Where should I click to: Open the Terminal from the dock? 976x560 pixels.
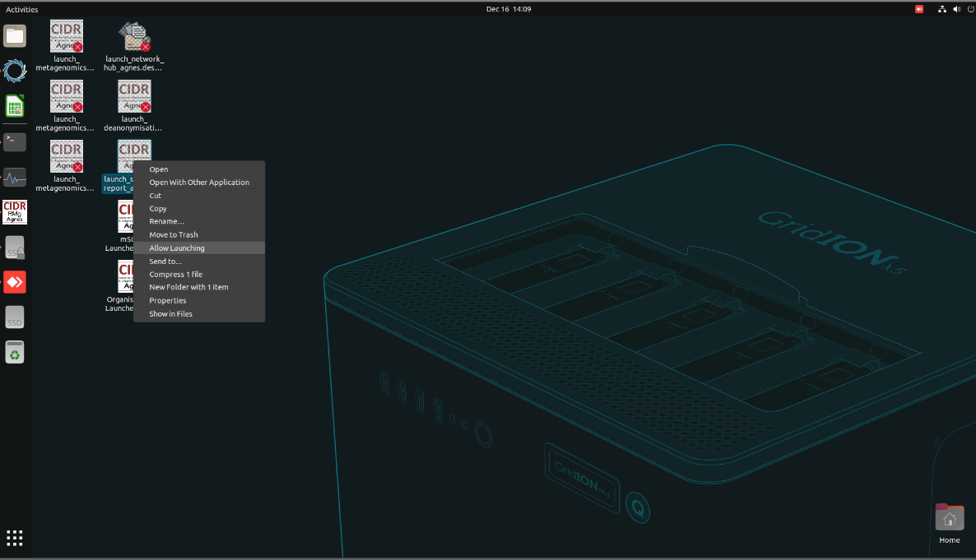coord(15,141)
